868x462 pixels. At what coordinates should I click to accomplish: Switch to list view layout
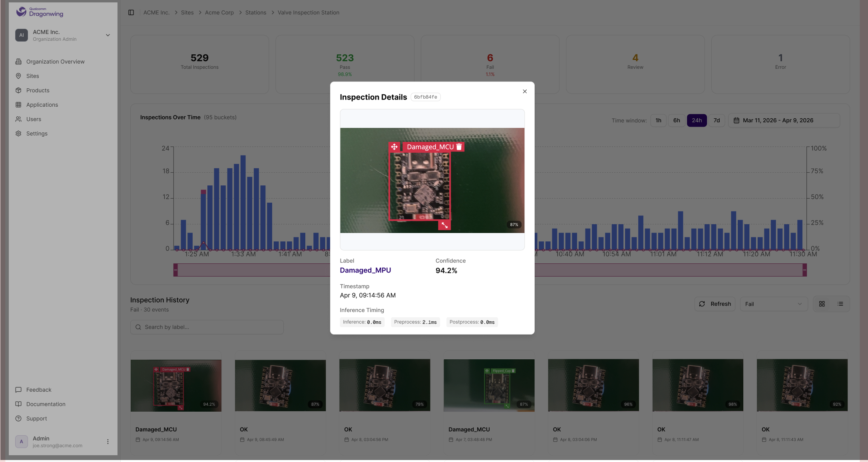(x=840, y=304)
